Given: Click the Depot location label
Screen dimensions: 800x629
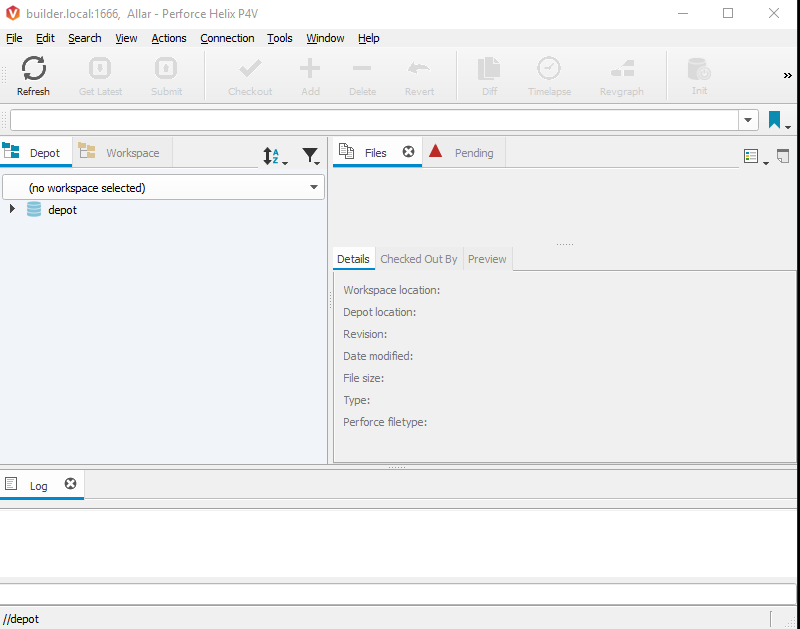Looking at the screenshot, I should [x=380, y=312].
